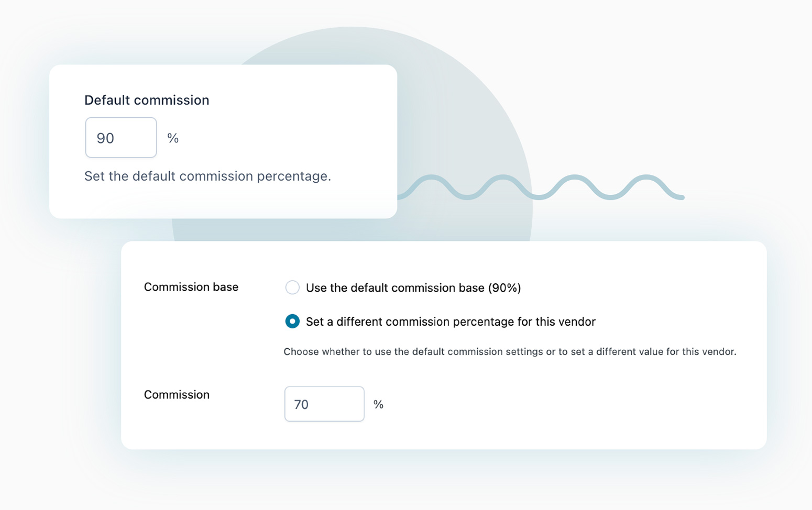Select 'Set a different commission percentage' radio button
812x510 pixels.
(x=292, y=321)
